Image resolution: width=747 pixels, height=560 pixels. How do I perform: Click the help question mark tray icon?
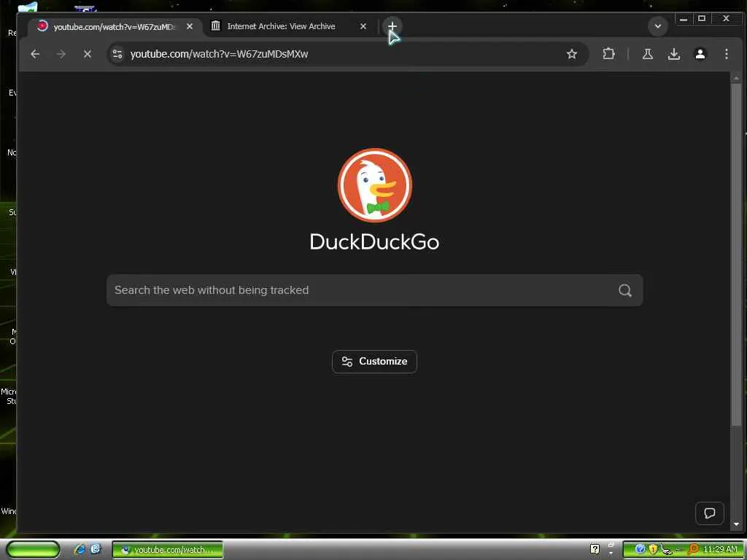click(595, 549)
